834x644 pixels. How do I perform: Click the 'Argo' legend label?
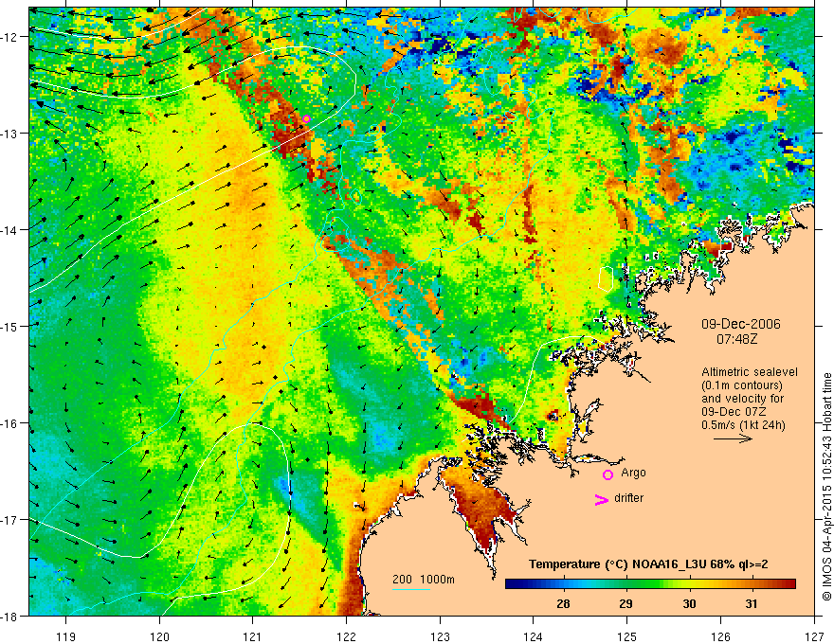[x=633, y=473]
